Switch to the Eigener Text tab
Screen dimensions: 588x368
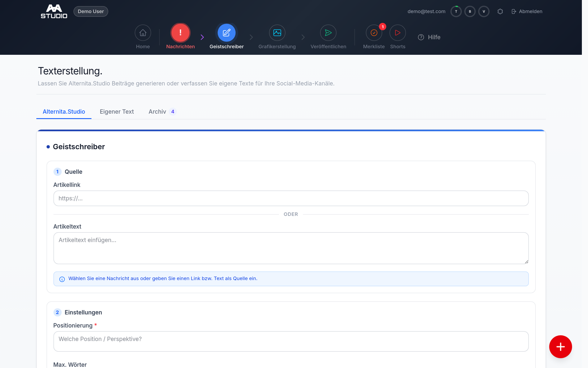coord(117,112)
